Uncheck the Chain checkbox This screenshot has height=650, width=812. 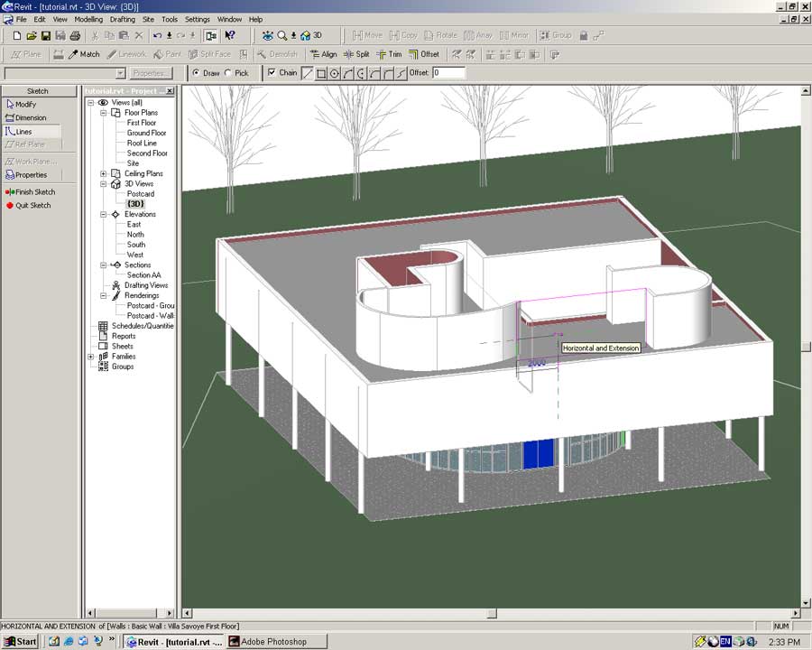272,73
